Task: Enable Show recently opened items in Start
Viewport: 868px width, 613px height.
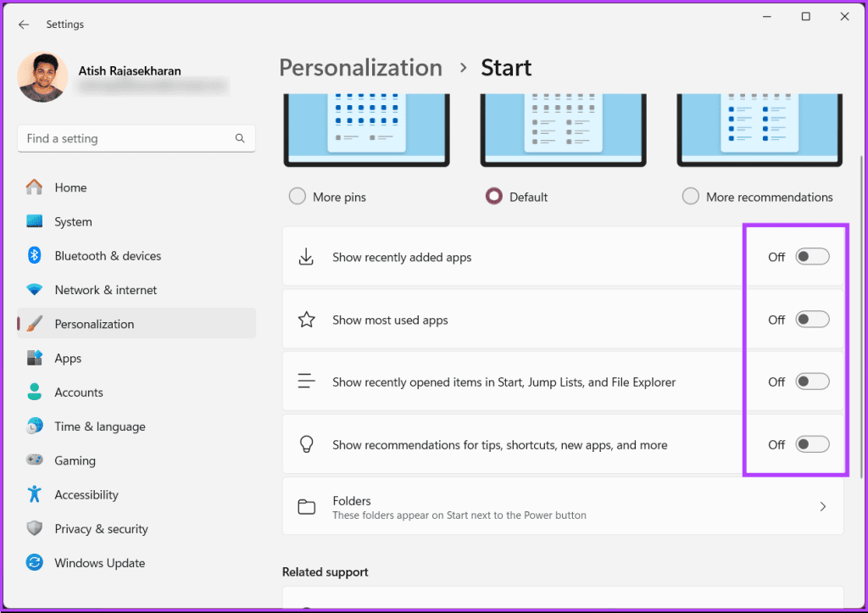Action: pos(811,382)
